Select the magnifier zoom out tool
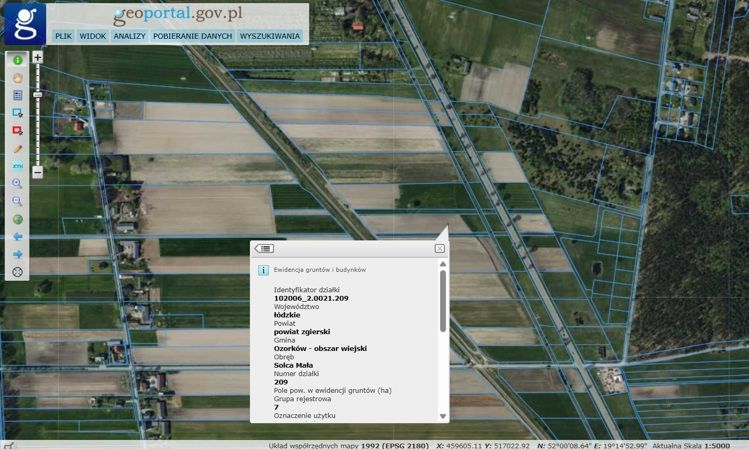Viewport: 749px width, 449px height. [17, 201]
